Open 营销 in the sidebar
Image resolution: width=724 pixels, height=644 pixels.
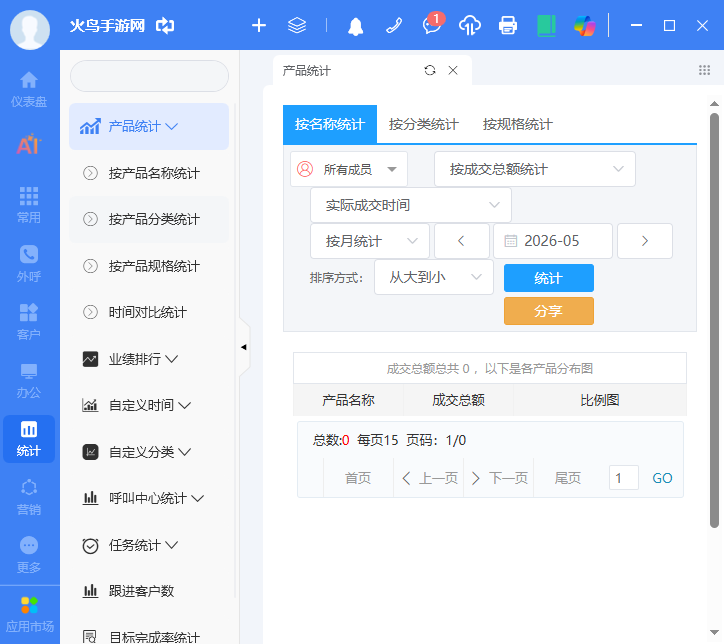29,497
